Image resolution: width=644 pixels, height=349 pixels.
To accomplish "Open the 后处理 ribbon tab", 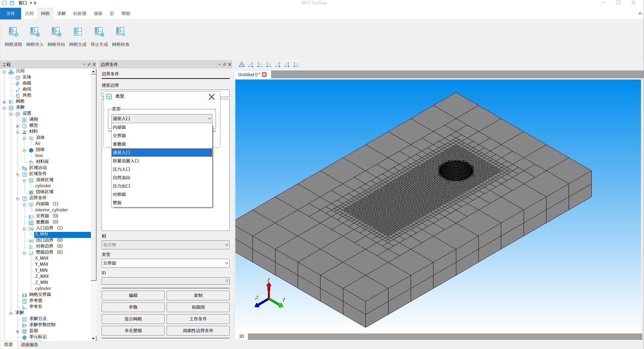I will [x=79, y=13].
